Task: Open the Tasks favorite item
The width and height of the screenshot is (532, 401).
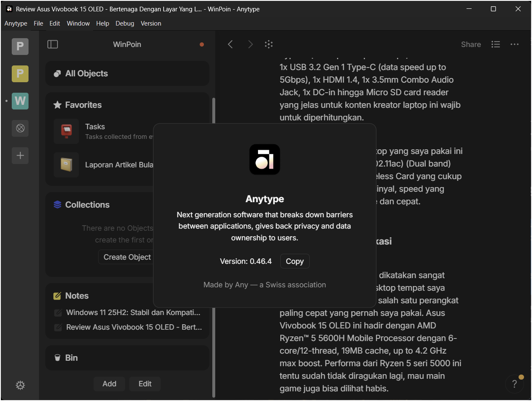Action: [x=104, y=131]
